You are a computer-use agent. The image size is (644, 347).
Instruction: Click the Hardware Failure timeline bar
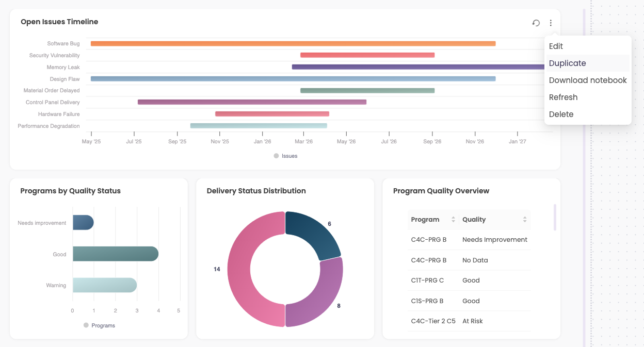coord(272,114)
